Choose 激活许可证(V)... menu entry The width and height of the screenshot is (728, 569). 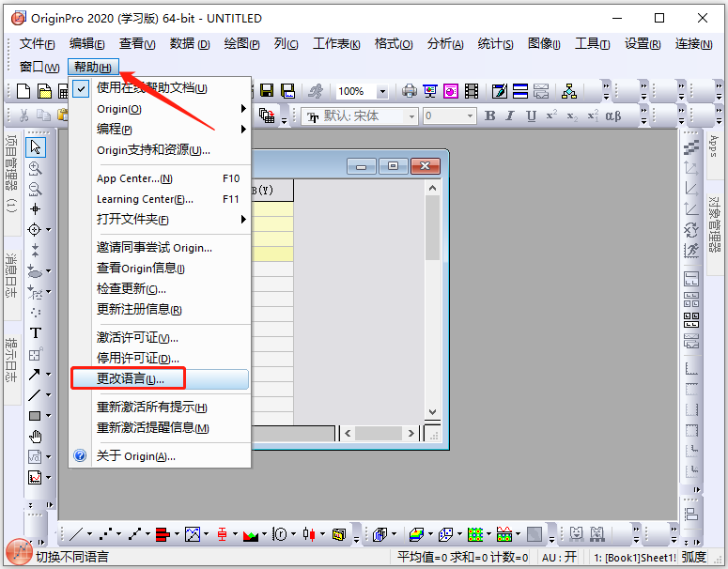(160, 337)
